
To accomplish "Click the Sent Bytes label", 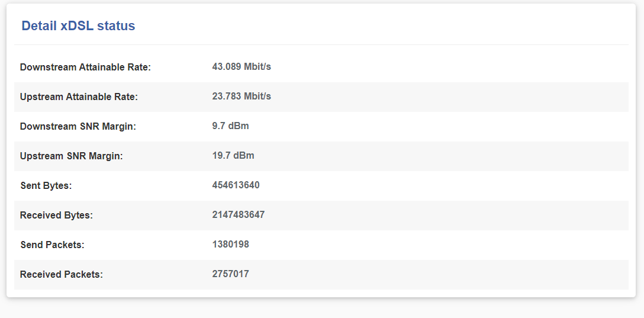I will pos(46,186).
